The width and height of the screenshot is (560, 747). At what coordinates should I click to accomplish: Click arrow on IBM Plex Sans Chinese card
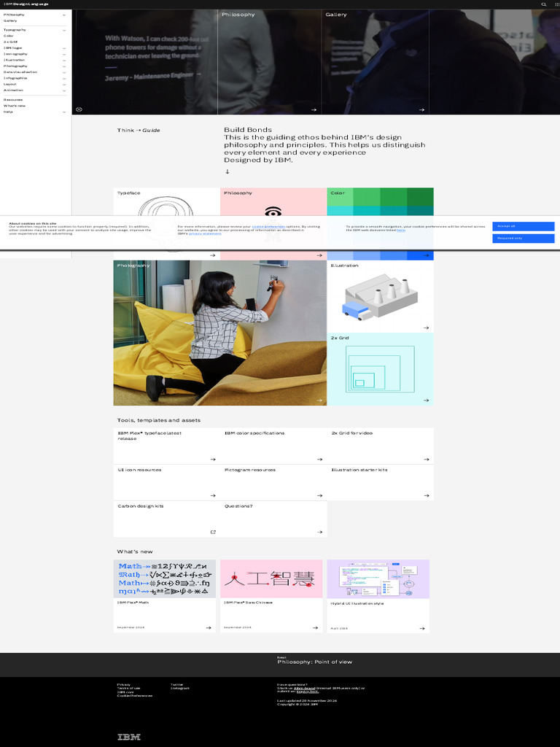pos(315,628)
